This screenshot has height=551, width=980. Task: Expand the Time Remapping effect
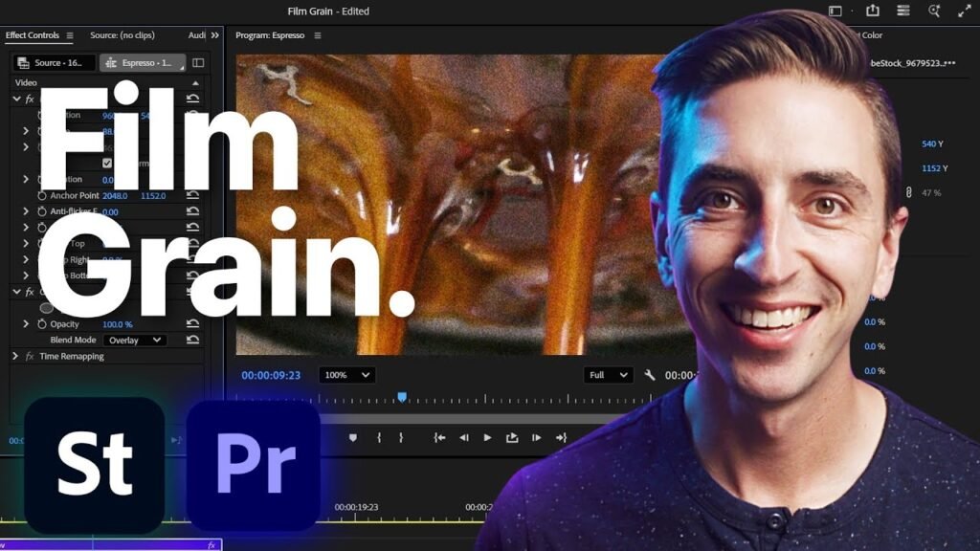pos(15,356)
